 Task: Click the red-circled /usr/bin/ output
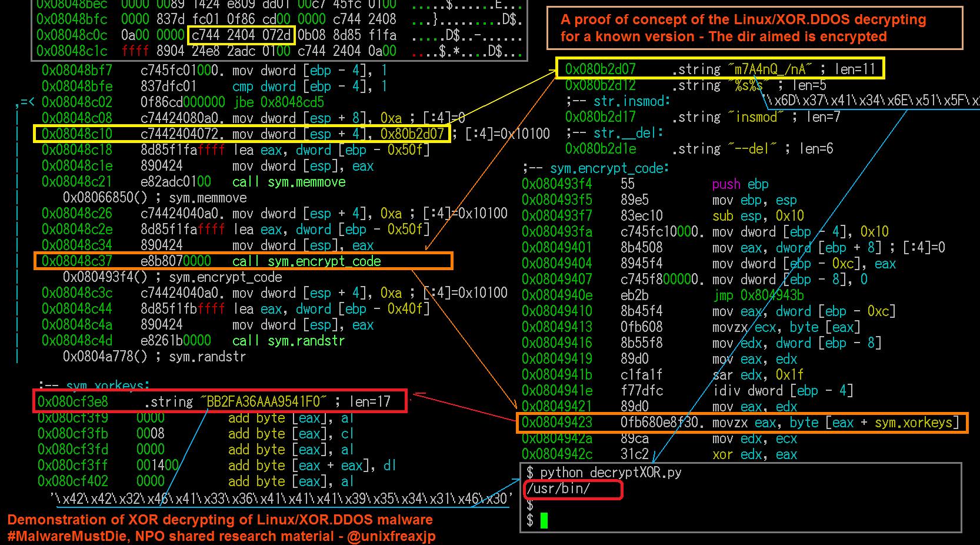(558, 488)
